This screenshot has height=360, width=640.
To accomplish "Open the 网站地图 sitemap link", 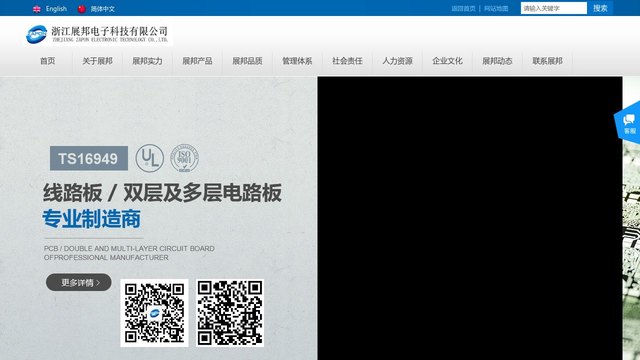I will [496, 8].
